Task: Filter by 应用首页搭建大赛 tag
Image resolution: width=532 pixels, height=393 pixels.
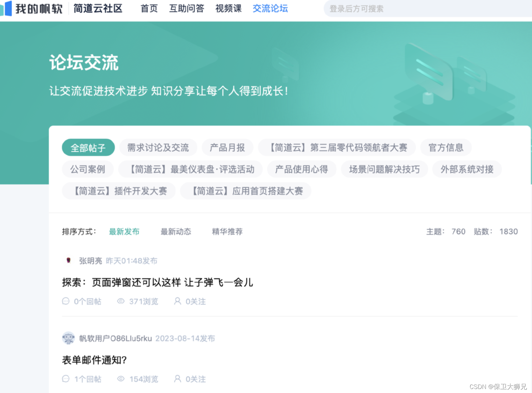Action: [x=246, y=191]
